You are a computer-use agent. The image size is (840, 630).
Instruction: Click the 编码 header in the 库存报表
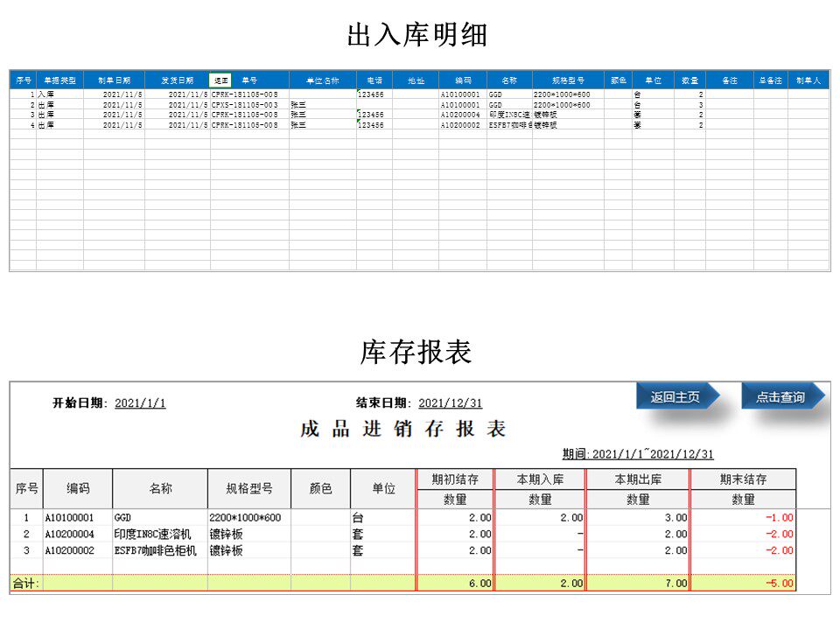(78, 488)
